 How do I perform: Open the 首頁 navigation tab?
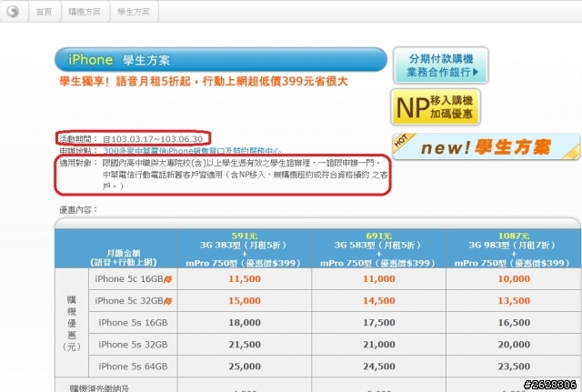pos(45,12)
